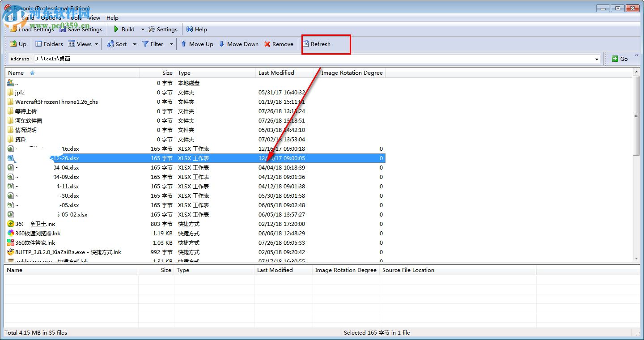The height and width of the screenshot is (340, 644).
Task: Select the 等待上传 folder icon
Action: tap(11, 111)
